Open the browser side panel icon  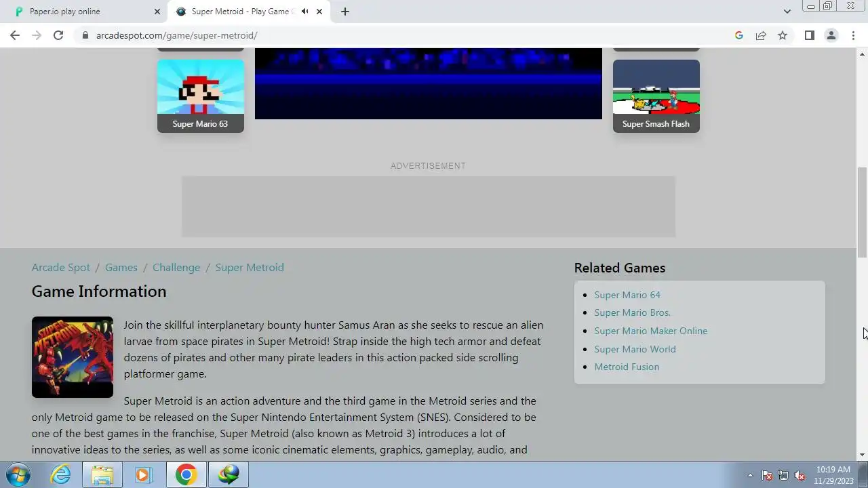click(810, 35)
